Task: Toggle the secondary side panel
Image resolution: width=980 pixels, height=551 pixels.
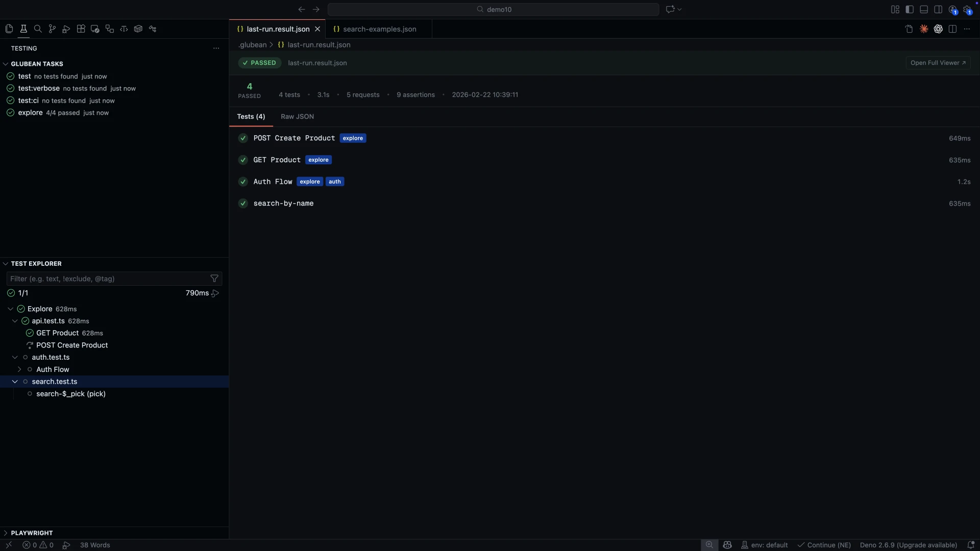Action: pyautogui.click(x=939, y=9)
